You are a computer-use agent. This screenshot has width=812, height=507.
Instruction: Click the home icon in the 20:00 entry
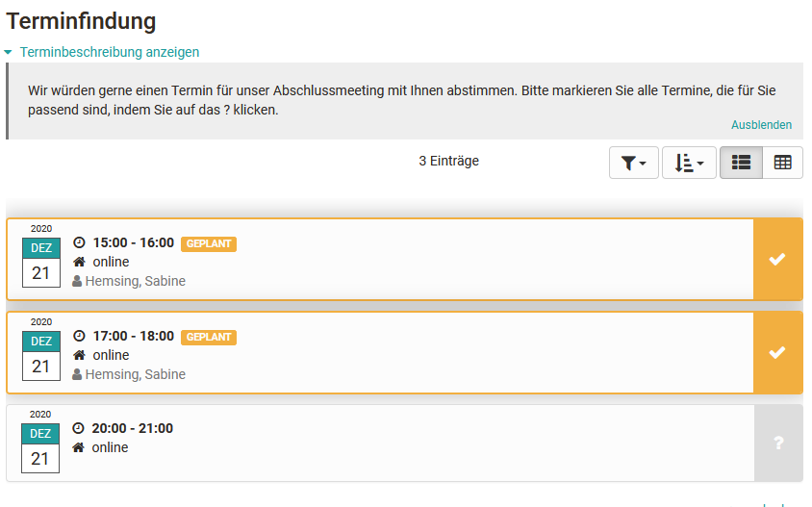click(80, 447)
